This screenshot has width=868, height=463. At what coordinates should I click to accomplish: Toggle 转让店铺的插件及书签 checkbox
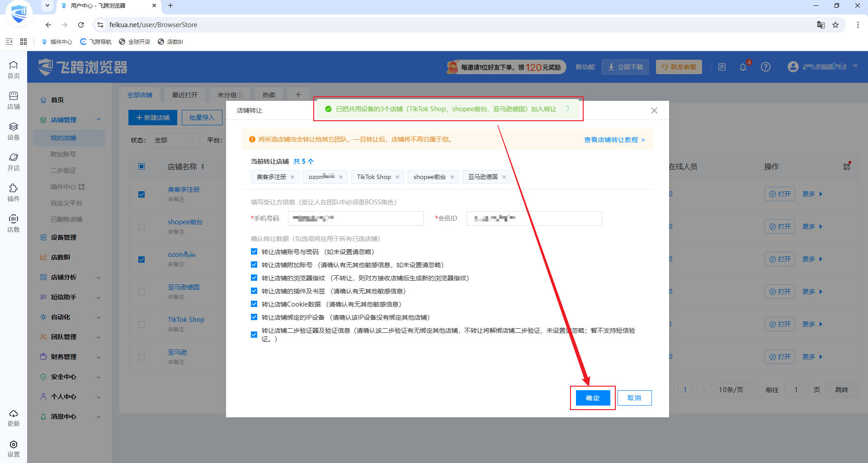254,291
